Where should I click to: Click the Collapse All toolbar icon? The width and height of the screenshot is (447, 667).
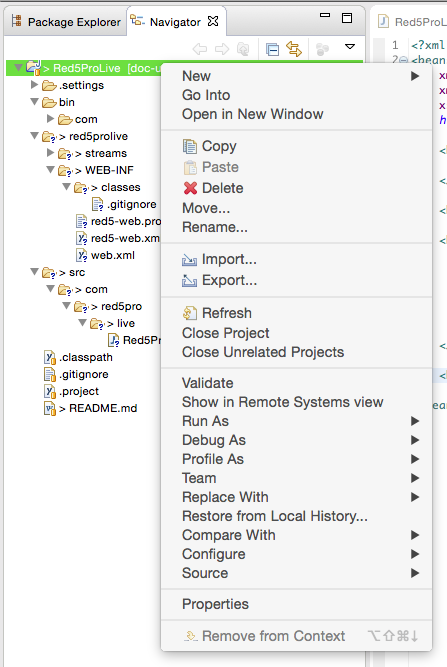(272, 49)
